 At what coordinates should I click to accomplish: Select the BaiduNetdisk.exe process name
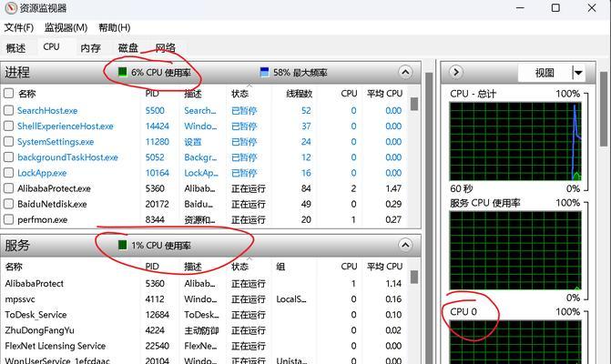pos(52,204)
